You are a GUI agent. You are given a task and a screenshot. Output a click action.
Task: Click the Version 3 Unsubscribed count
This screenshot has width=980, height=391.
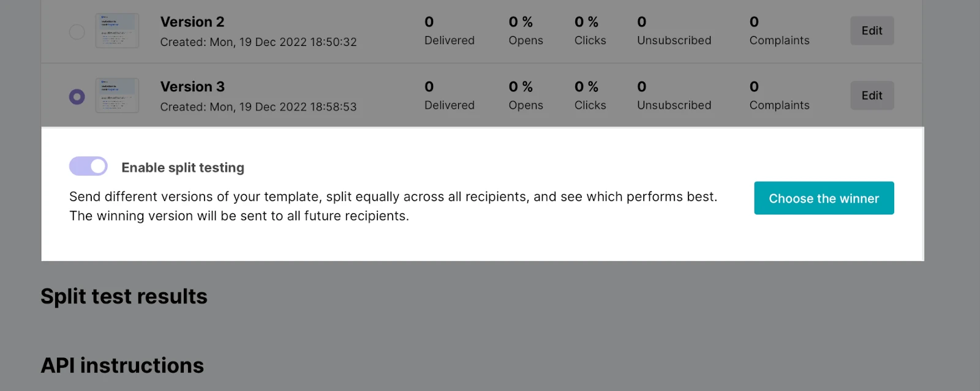[642, 87]
